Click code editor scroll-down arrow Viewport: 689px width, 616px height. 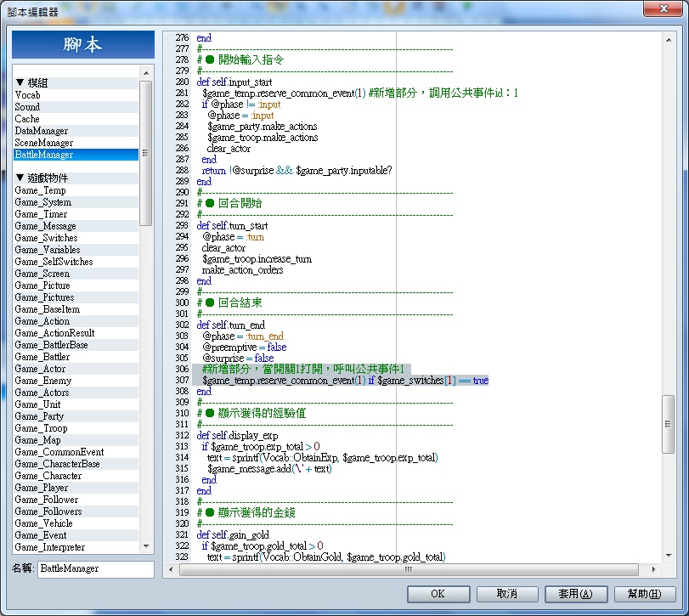point(669,556)
